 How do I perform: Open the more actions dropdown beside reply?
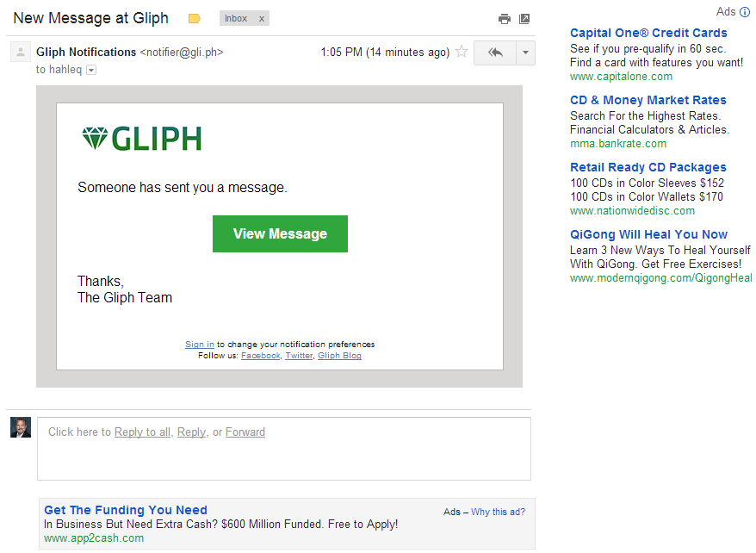coord(525,52)
